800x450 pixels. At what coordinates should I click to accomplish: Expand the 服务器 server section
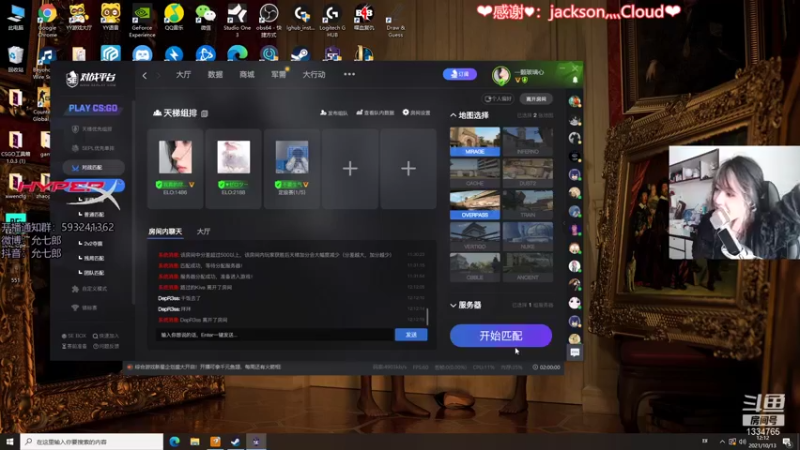pyautogui.click(x=453, y=305)
